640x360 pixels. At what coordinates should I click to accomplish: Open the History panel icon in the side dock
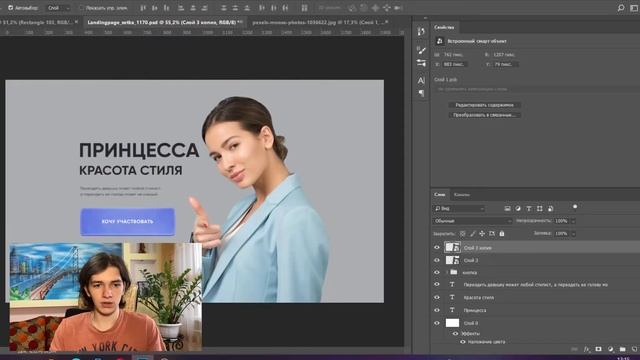[421, 31]
